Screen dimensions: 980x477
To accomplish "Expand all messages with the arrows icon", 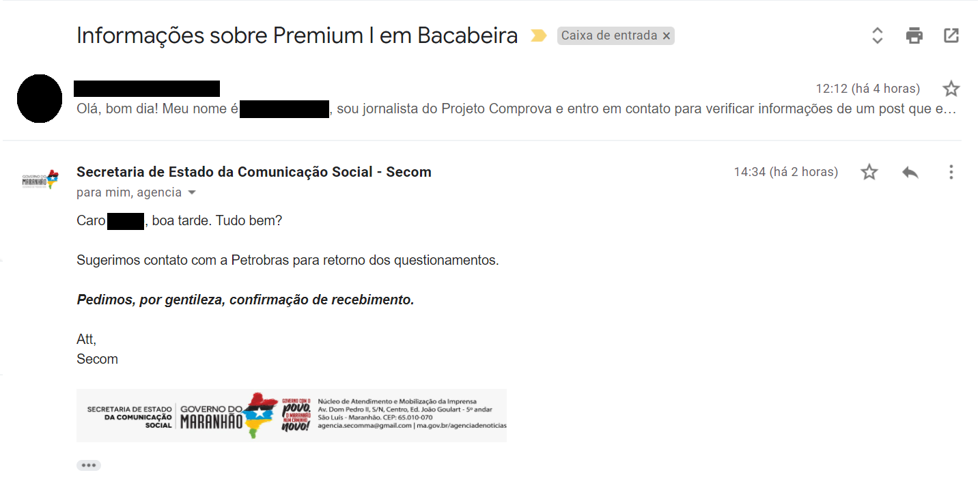I will click(878, 35).
